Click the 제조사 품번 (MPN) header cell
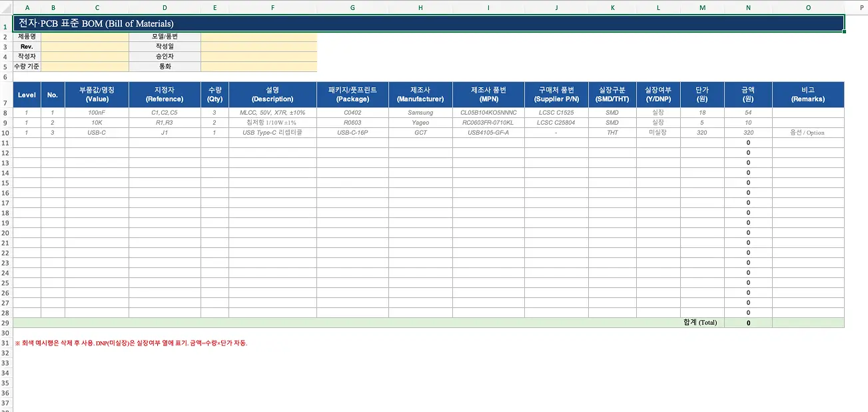 (x=488, y=95)
